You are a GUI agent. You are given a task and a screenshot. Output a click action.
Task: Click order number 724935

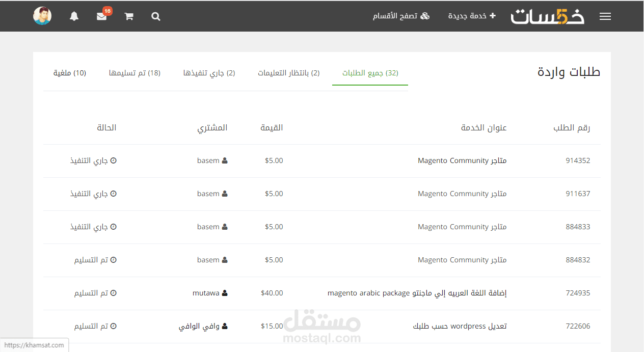click(x=578, y=293)
